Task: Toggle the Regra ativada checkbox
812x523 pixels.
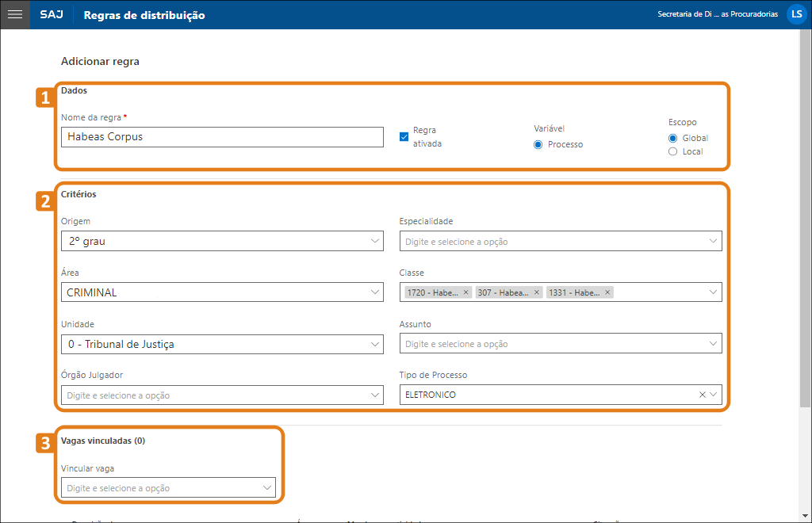Action: coord(404,137)
